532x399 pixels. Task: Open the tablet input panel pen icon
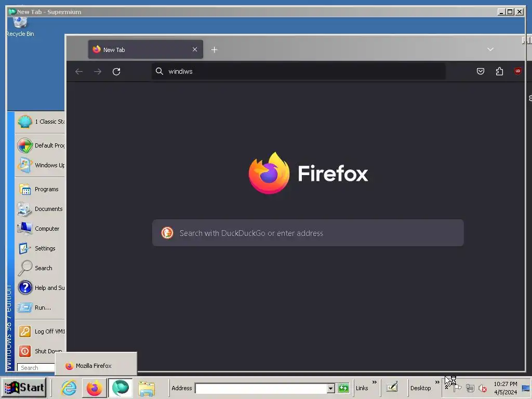(392, 387)
